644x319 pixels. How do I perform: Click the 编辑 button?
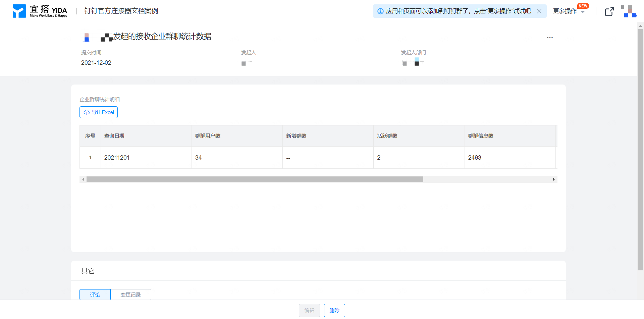point(309,311)
